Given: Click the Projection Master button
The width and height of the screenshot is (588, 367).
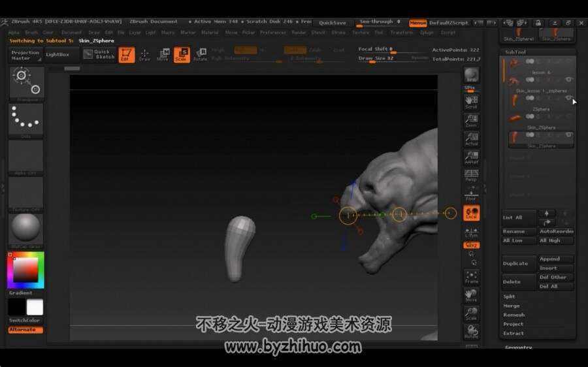Looking at the screenshot, I should (25, 55).
